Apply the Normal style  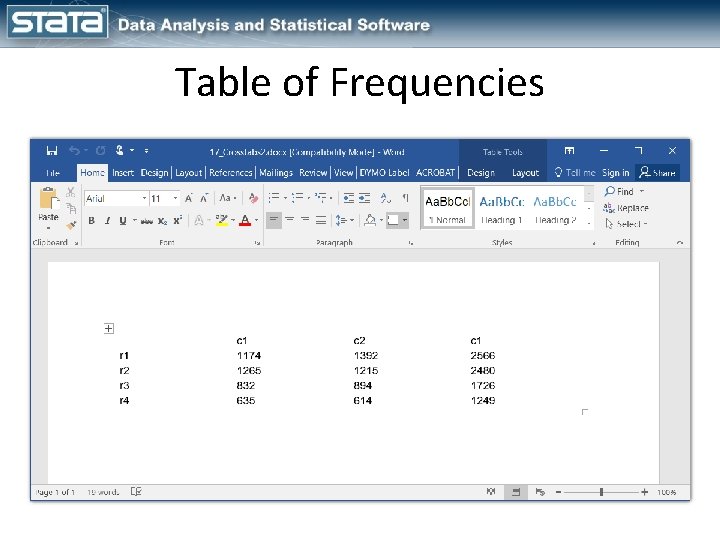tap(448, 208)
